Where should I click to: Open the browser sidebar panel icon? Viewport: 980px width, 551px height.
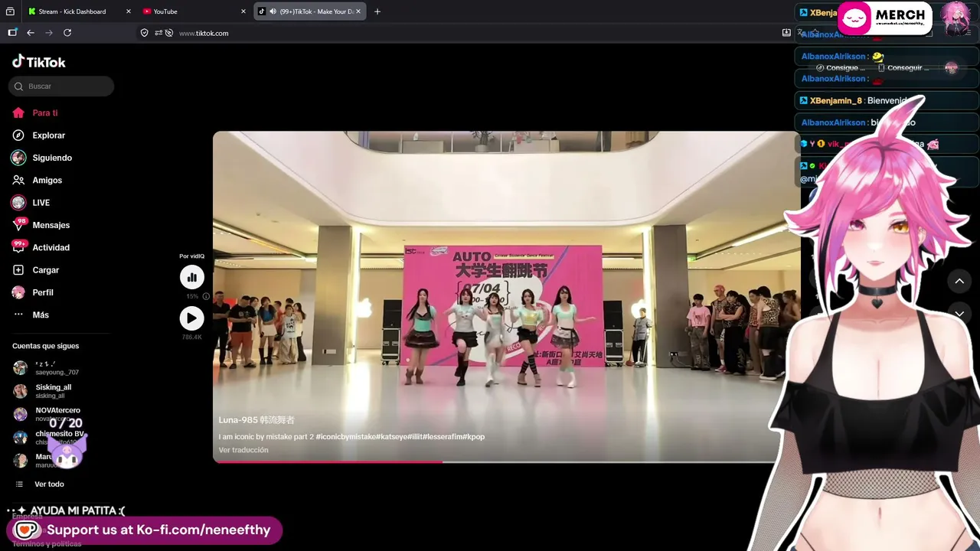tap(12, 33)
